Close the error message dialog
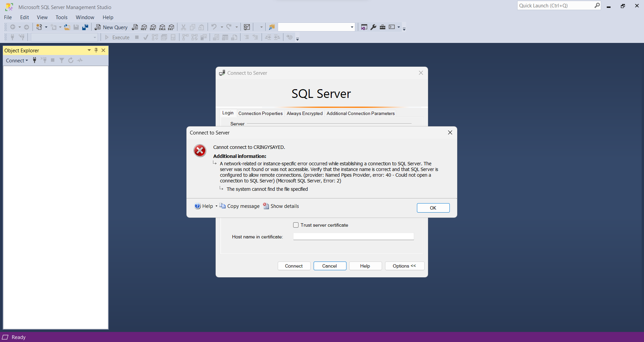Screen dimensions: 644x342 [450, 132]
